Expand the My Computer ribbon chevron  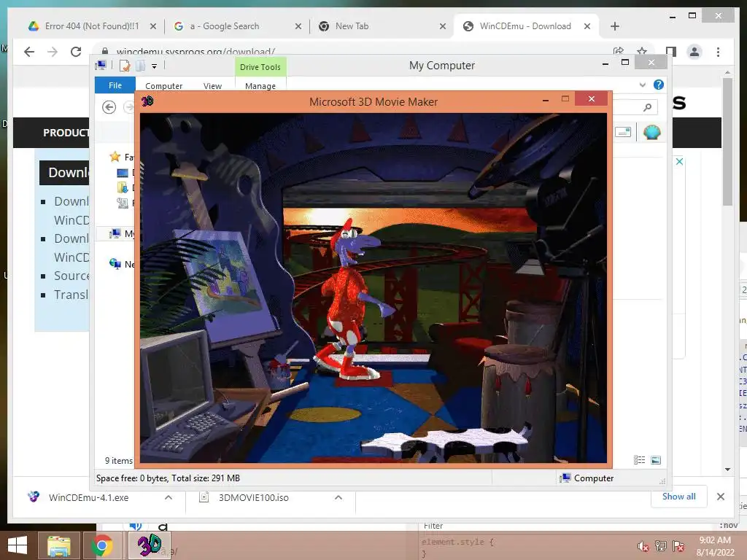[643, 85]
